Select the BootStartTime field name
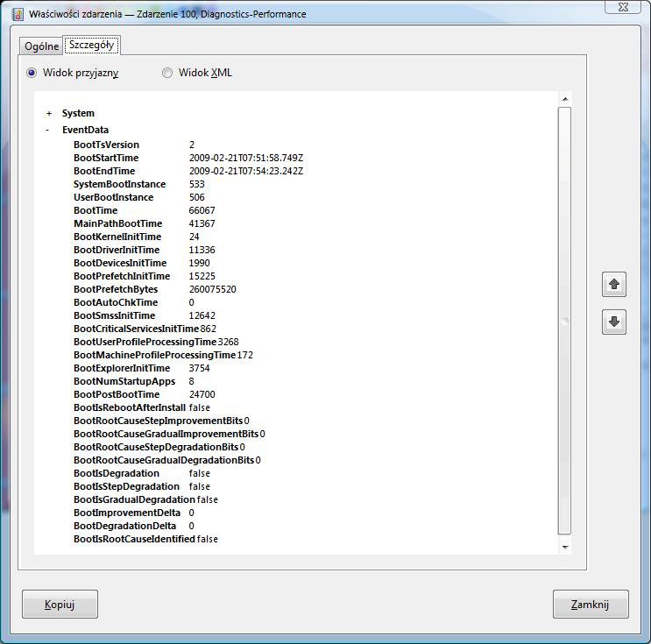This screenshot has height=644, width=651. click(x=106, y=159)
